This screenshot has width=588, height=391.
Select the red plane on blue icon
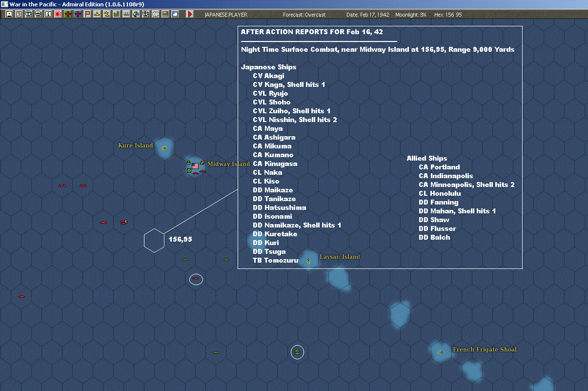tap(78, 14)
